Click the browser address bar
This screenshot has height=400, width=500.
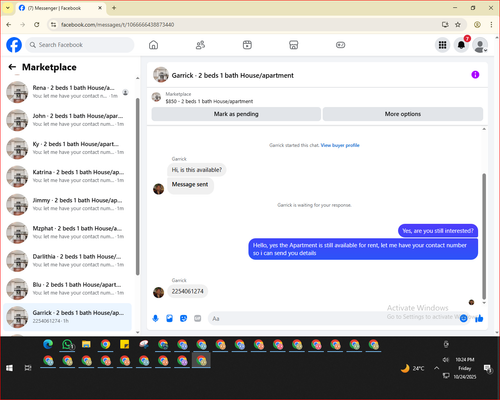[x=247, y=25]
